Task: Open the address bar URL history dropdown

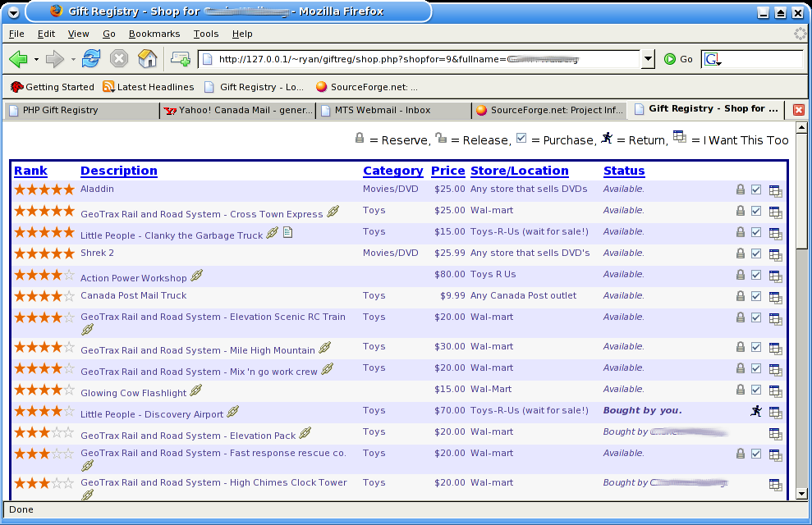Action: pos(648,59)
